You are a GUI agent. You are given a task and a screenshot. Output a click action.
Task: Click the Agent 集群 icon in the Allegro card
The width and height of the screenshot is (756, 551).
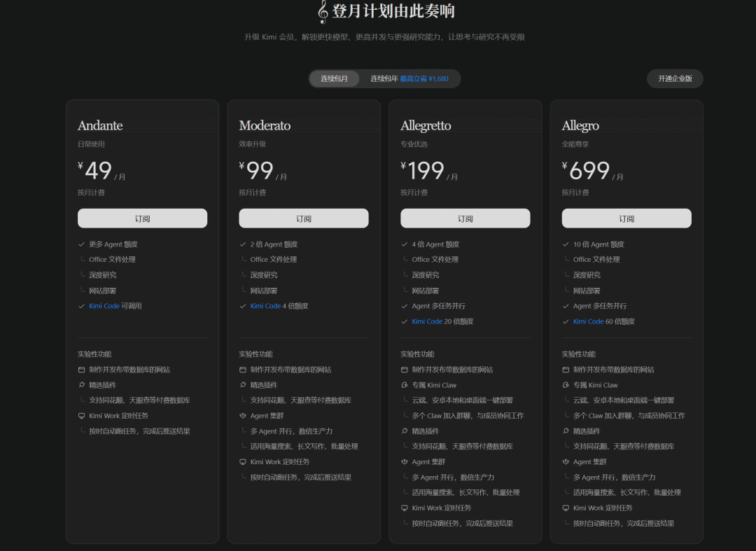(566, 462)
